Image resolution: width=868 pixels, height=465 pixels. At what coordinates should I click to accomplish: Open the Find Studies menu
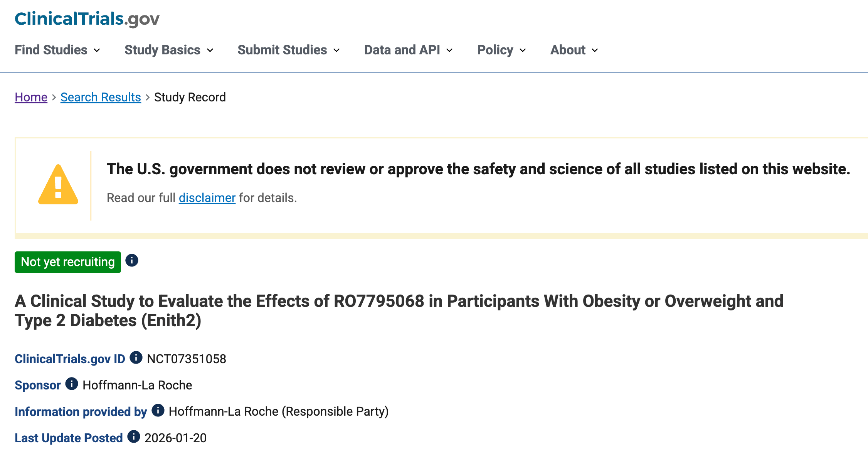point(57,50)
